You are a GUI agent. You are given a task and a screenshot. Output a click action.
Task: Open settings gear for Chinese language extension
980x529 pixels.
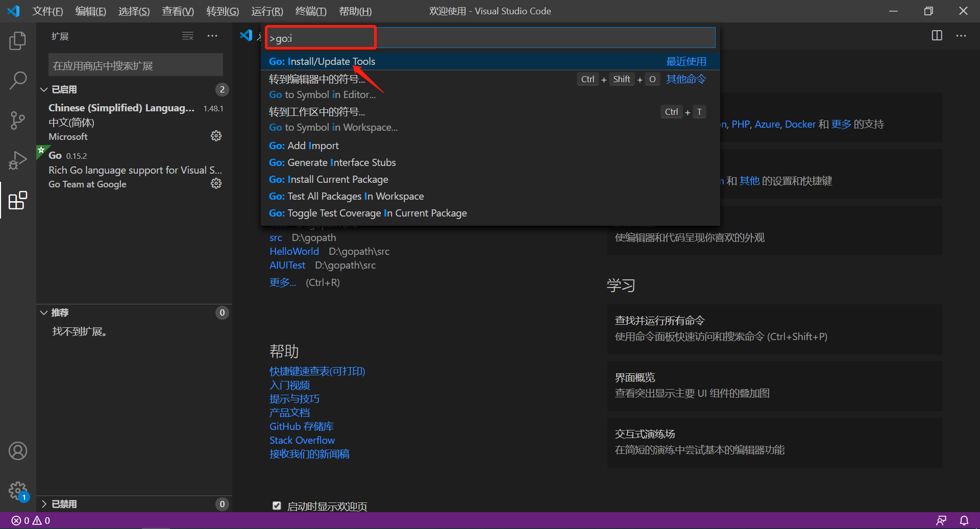(216, 136)
